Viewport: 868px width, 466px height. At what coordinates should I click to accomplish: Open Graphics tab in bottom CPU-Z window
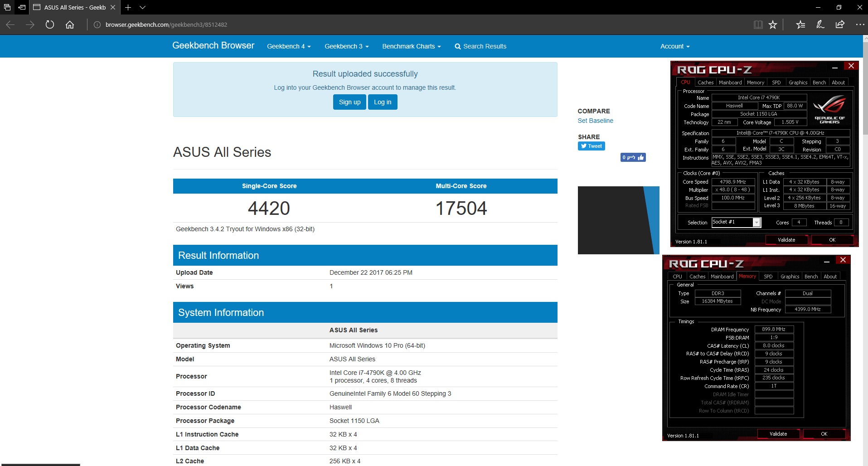pos(790,277)
